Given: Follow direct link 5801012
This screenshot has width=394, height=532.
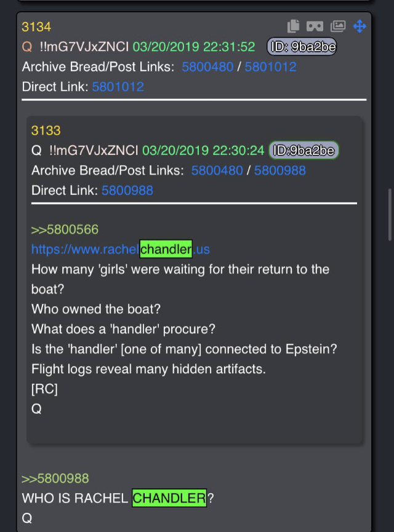Looking at the screenshot, I should click(118, 87).
